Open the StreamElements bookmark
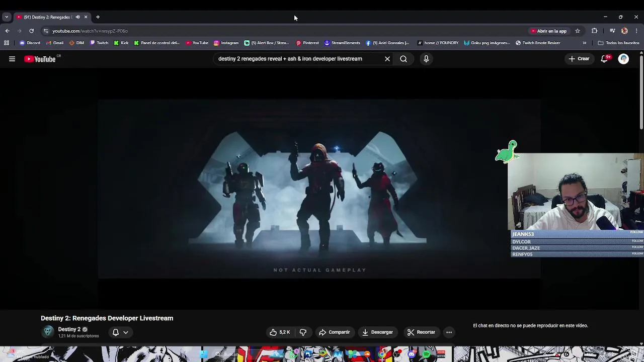 [x=342, y=43]
